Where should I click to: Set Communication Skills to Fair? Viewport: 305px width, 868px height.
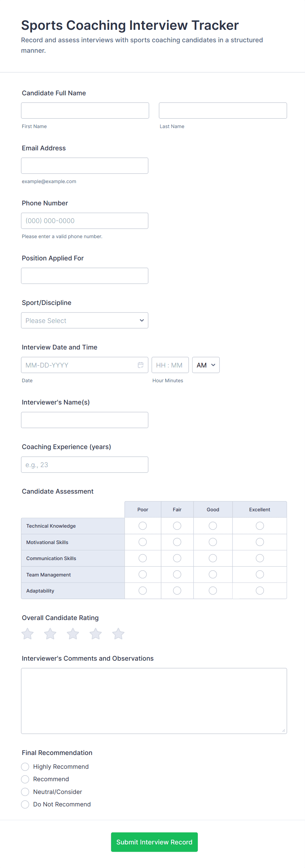tap(177, 558)
